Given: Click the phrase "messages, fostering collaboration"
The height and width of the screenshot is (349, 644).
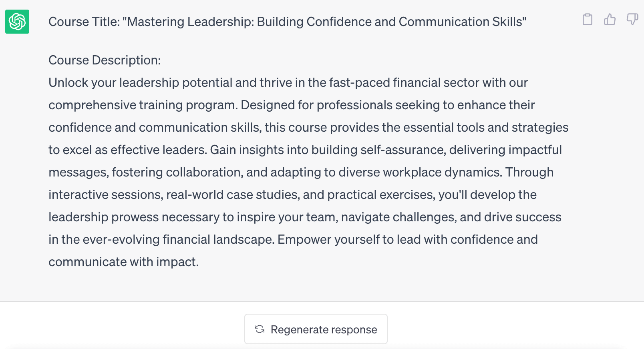Looking at the screenshot, I should click(145, 172).
